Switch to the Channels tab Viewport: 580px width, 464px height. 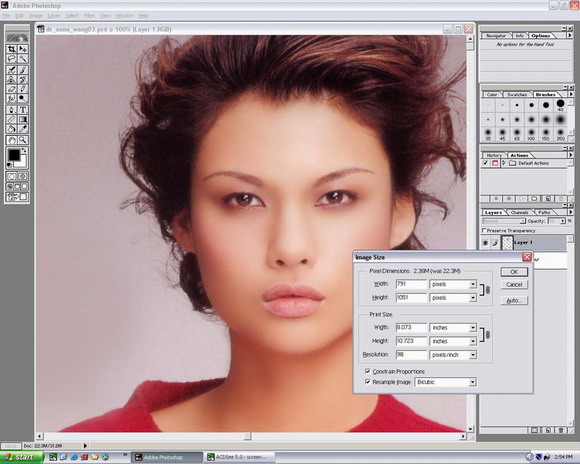519,212
